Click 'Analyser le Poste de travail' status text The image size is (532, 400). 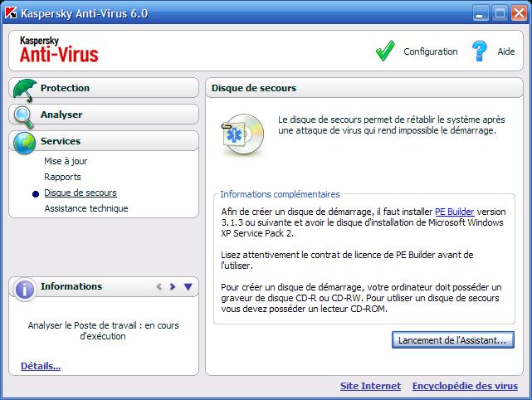103,331
